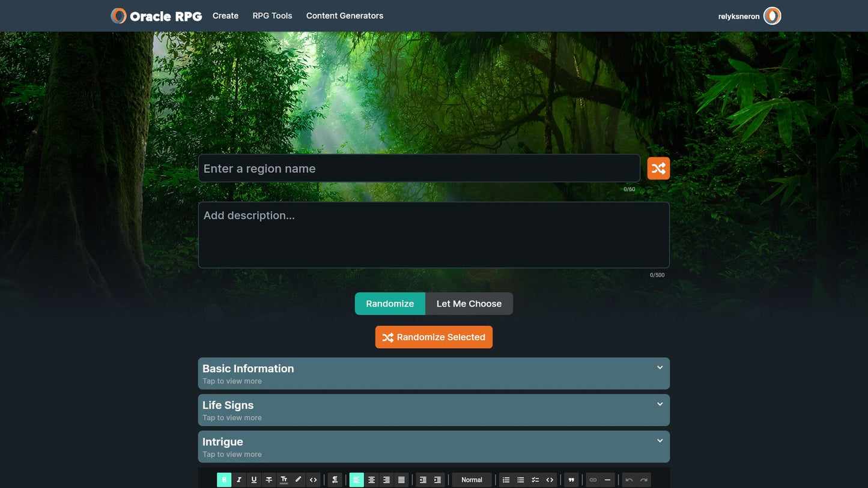The image size is (868, 488).
Task: Apply italic formatting in the editor
Action: [x=239, y=480]
